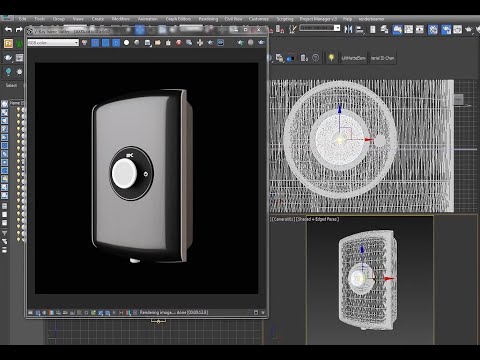Open the Tools menu

click(x=39, y=19)
